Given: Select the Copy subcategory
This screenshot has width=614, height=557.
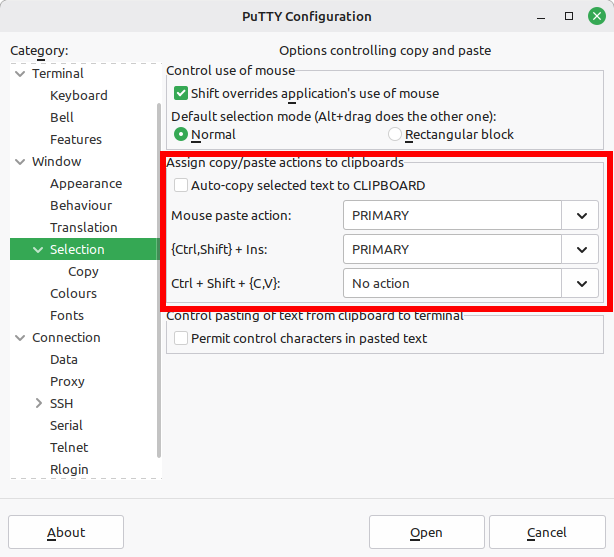Looking at the screenshot, I should (x=83, y=272).
